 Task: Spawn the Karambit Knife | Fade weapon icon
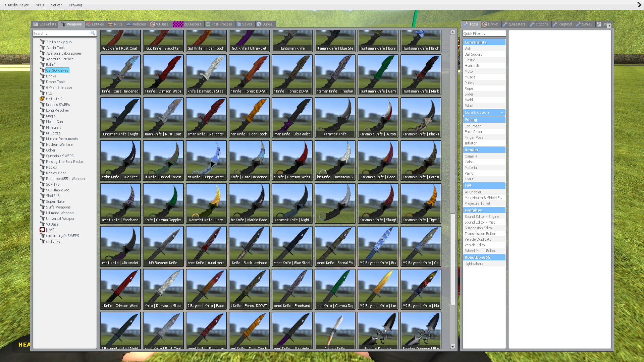pos(378,160)
